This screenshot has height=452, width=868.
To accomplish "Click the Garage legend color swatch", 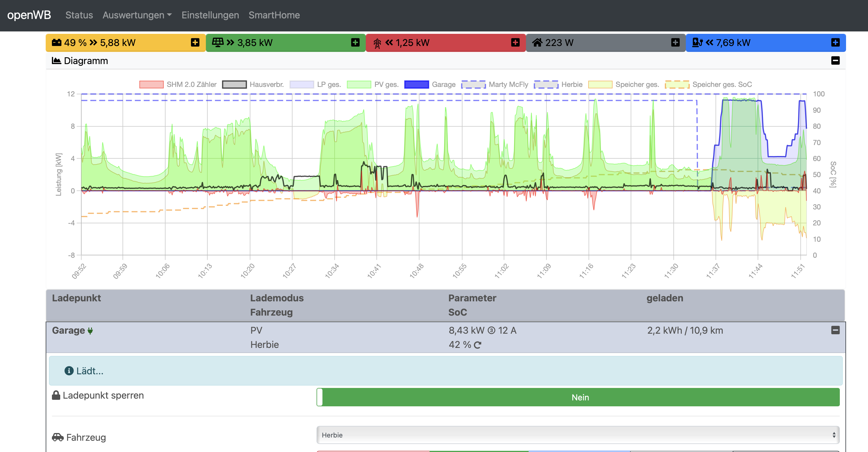I will point(416,85).
